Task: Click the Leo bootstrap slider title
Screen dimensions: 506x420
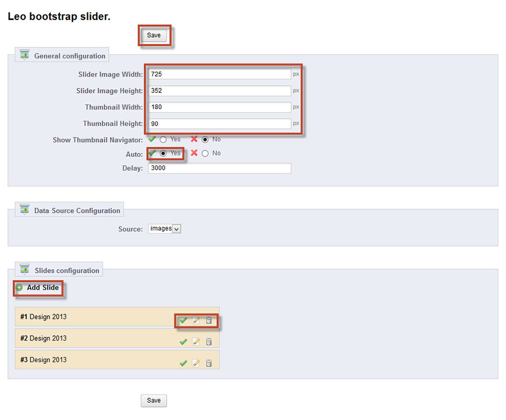Action: click(x=59, y=17)
